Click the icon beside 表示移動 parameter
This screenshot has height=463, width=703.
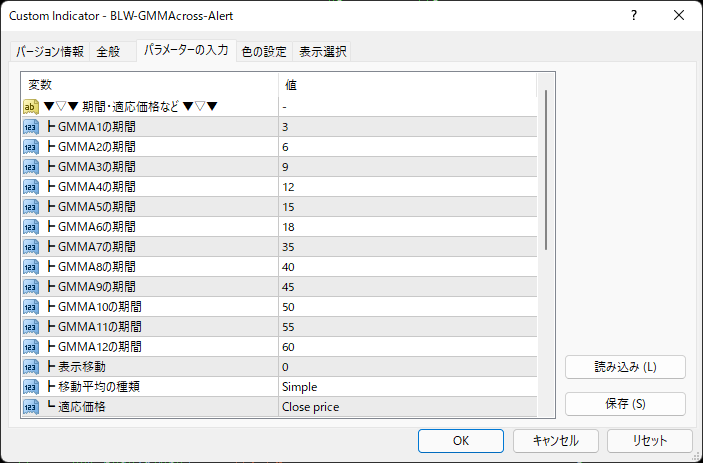pos(30,367)
